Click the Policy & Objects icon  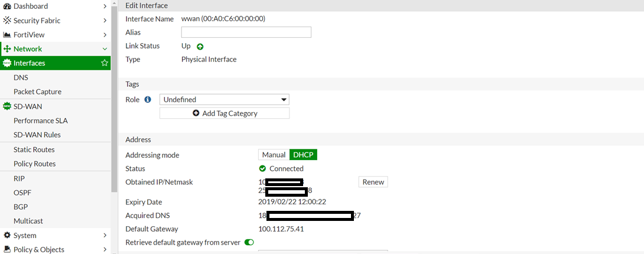tap(8, 249)
